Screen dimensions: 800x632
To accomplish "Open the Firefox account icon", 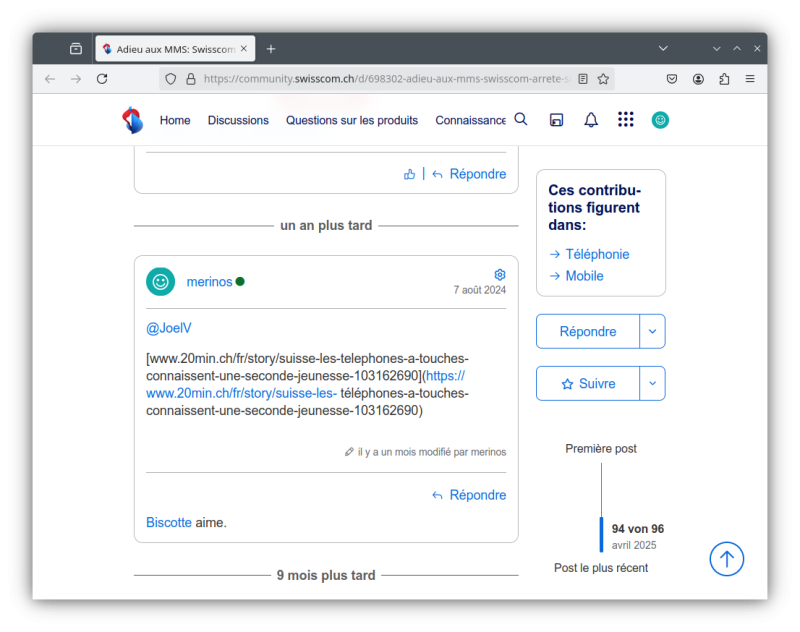I will coord(698,79).
